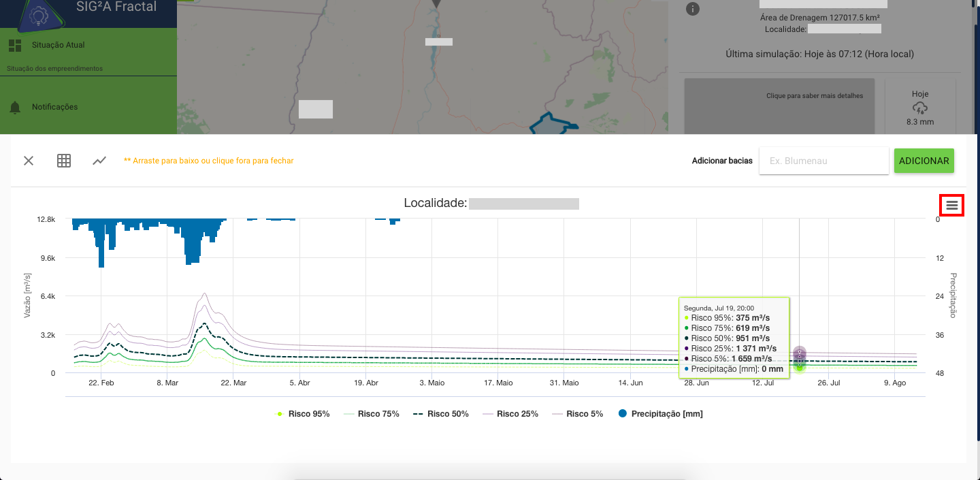The image size is (980, 480).
Task: Open the chart hamburger export menu
Action: pos(951,205)
